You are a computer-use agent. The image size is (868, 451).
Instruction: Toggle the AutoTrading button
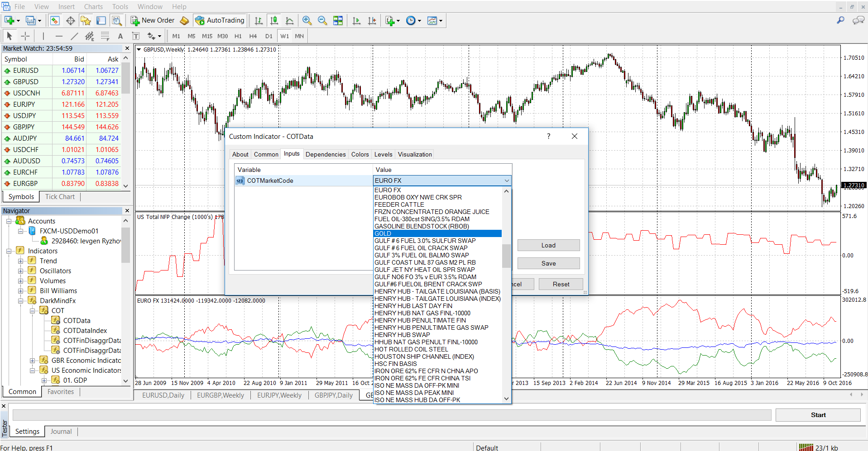click(220, 20)
